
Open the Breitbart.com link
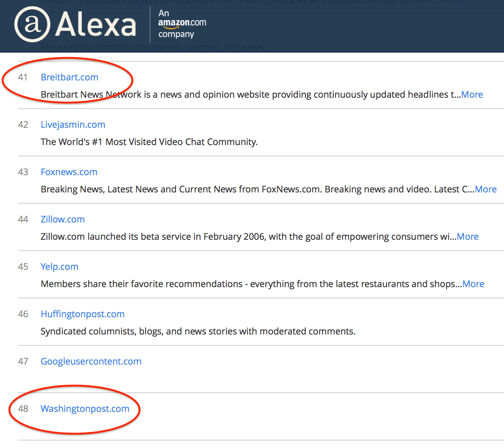click(x=70, y=77)
